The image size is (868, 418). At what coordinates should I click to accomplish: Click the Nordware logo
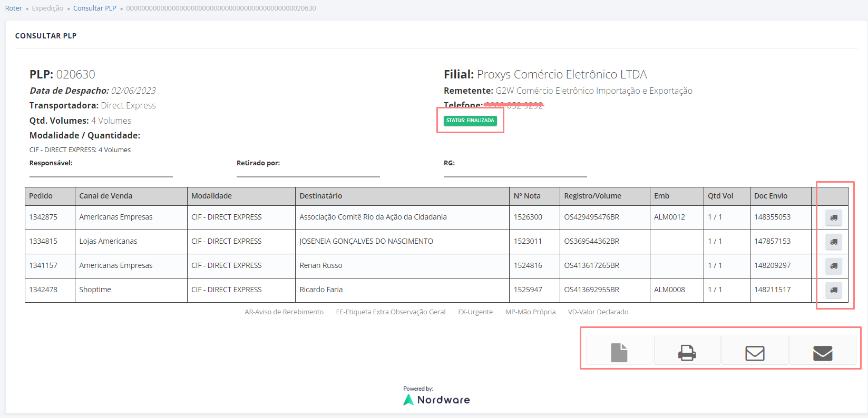tap(436, 400)
